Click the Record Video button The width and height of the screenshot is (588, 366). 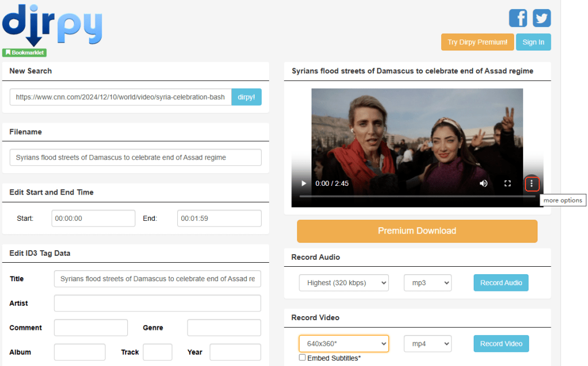(x=501, y=344)
